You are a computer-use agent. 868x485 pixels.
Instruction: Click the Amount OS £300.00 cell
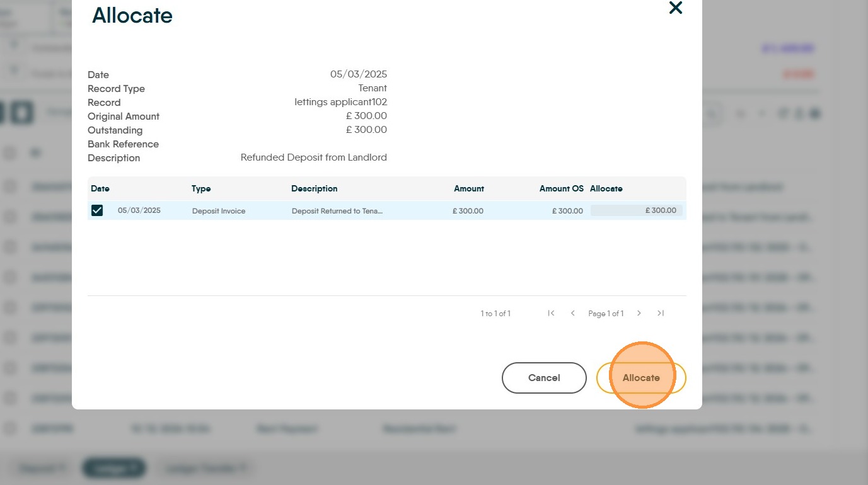tap(567, 211)
